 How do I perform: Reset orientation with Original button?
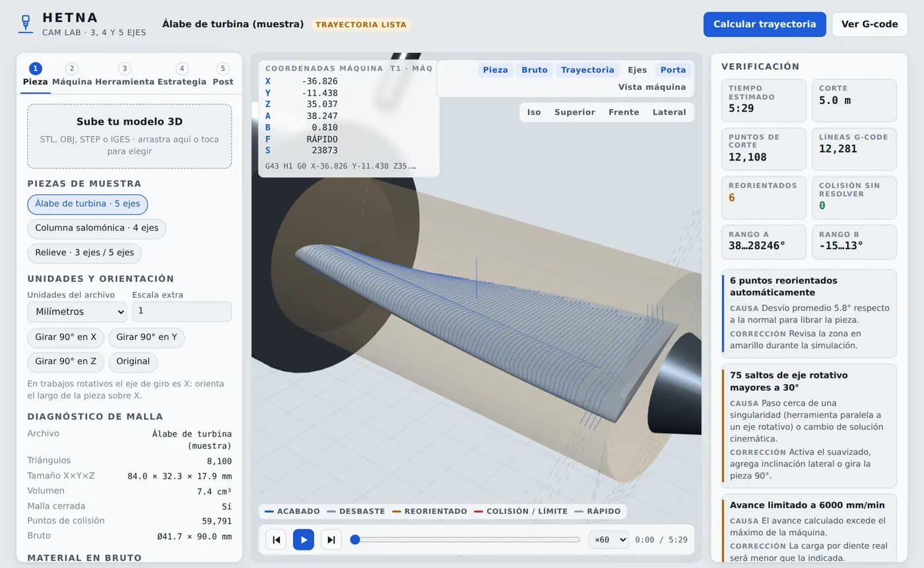[133, 362]
